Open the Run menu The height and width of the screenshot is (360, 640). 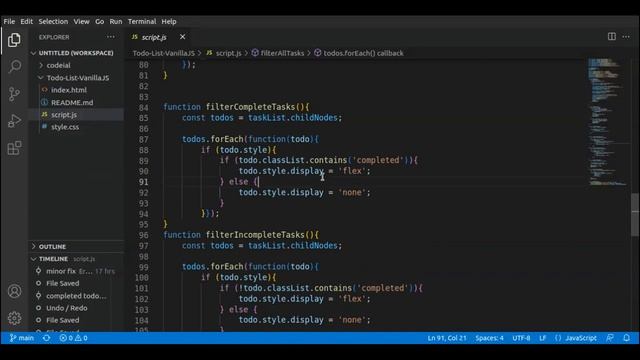116,22
